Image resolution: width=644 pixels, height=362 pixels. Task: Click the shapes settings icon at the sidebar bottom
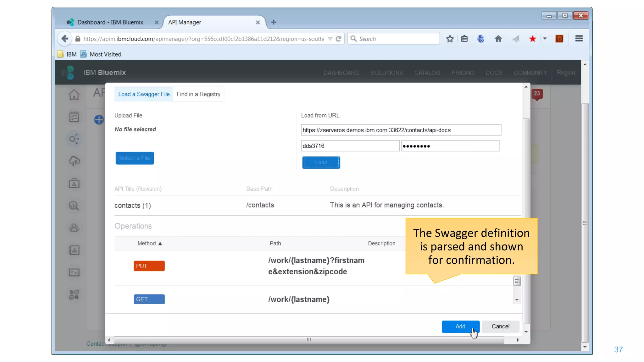tap(74, 294)
